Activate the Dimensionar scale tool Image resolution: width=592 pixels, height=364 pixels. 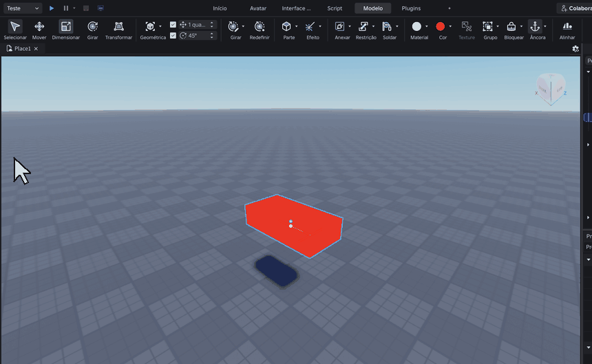tap(65, 30)
